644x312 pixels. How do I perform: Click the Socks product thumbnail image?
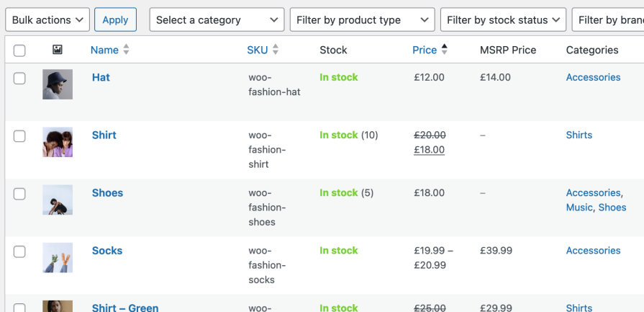tap(58, 257)
